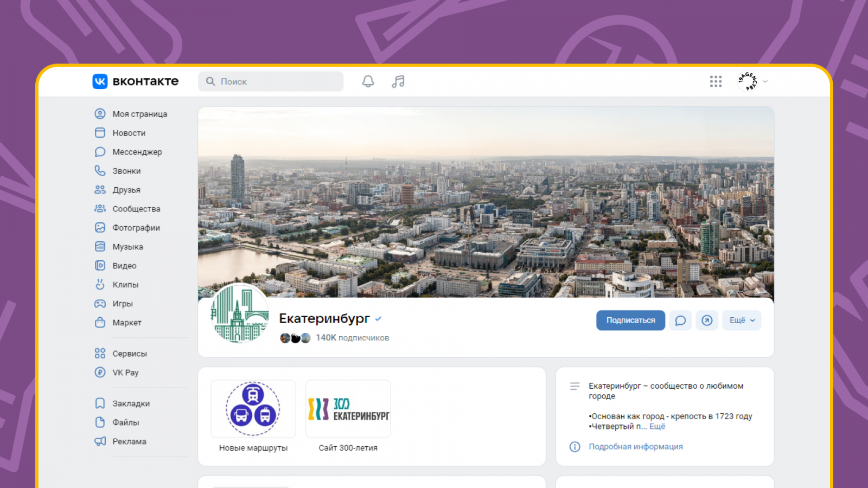Click the Новые маршруты caption
The image size is (868, 488).
(253, 448)
